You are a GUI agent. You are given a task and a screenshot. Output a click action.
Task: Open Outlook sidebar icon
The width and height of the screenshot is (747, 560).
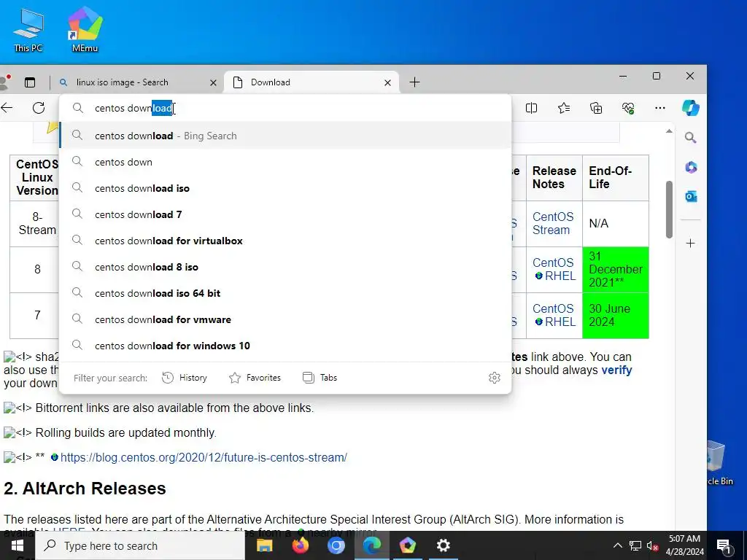click(x=691, y=196)
